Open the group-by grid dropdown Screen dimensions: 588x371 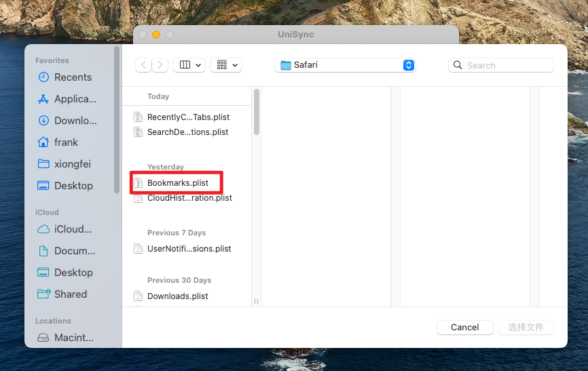point(226,65)
